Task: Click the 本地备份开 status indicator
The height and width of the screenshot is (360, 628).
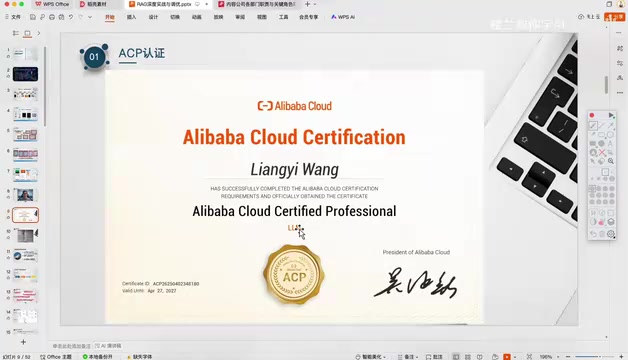Action: (x=98, y=356)
